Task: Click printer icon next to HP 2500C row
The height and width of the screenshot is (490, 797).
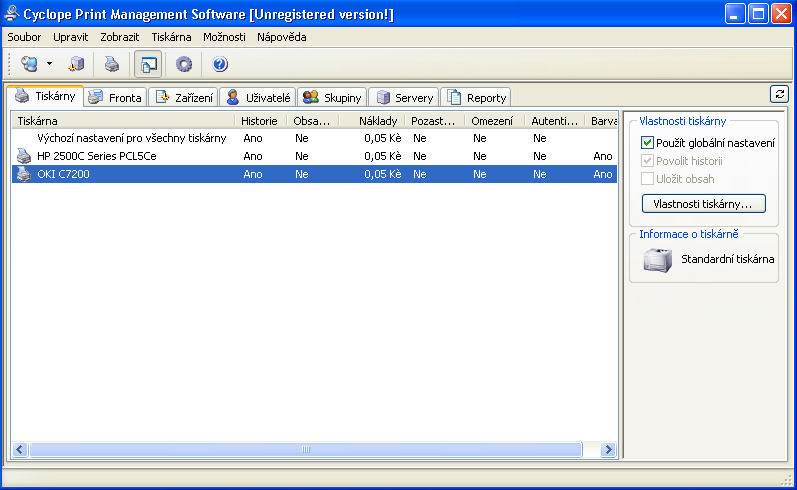Action: pyautogui.click(x=23, y=156)
